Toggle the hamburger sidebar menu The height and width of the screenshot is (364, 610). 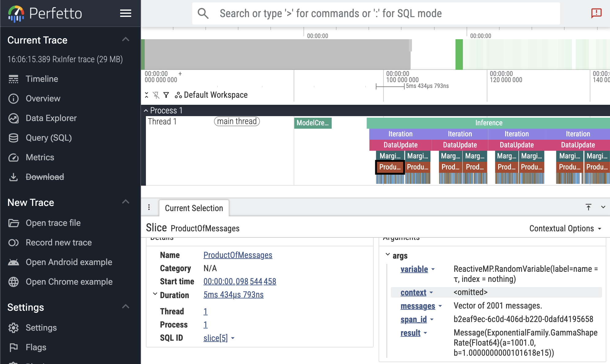(126, 13)
